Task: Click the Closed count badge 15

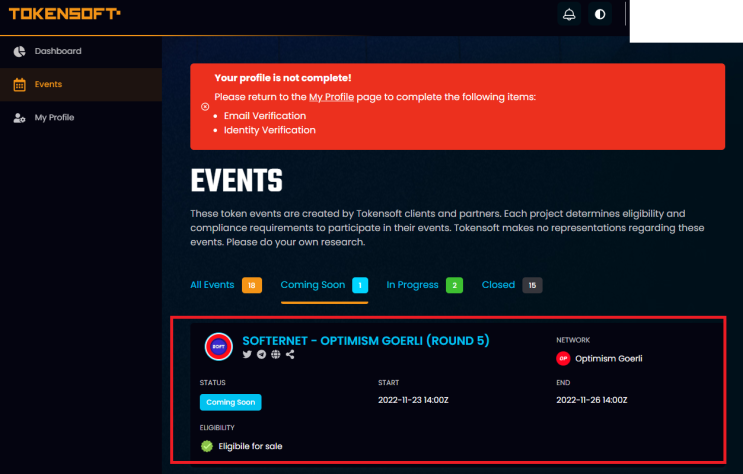Action: (x=532, y=285)
